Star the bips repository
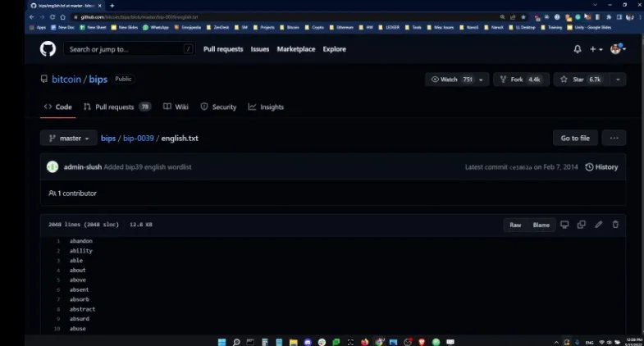The height and width of the screenshot is (346, 644). coord(582,80)
